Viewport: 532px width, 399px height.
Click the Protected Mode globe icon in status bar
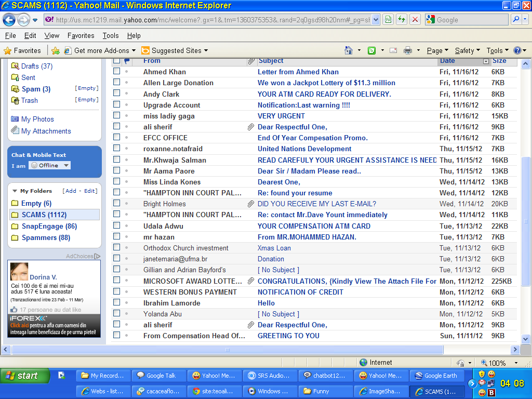[363, 362]
